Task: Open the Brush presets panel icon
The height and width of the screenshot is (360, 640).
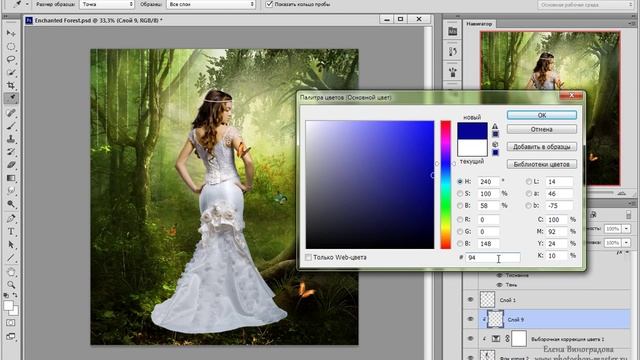Action: 452,73
